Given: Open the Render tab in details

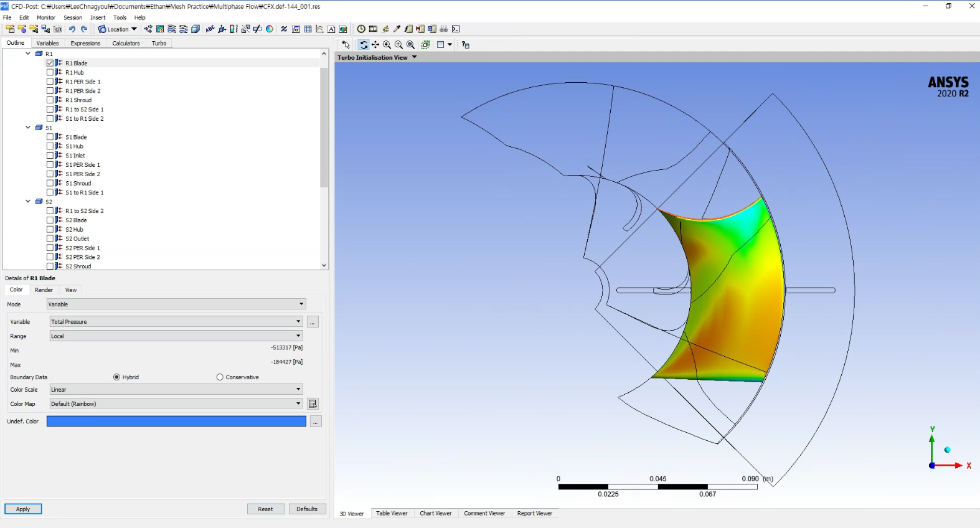Looking at the screenshot, I should tap(44, 290).
